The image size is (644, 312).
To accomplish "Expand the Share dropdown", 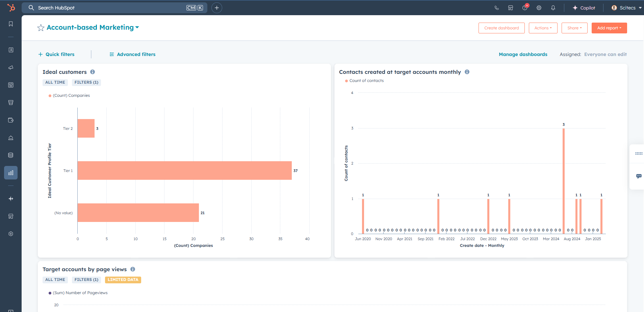I will pos(574,28).
